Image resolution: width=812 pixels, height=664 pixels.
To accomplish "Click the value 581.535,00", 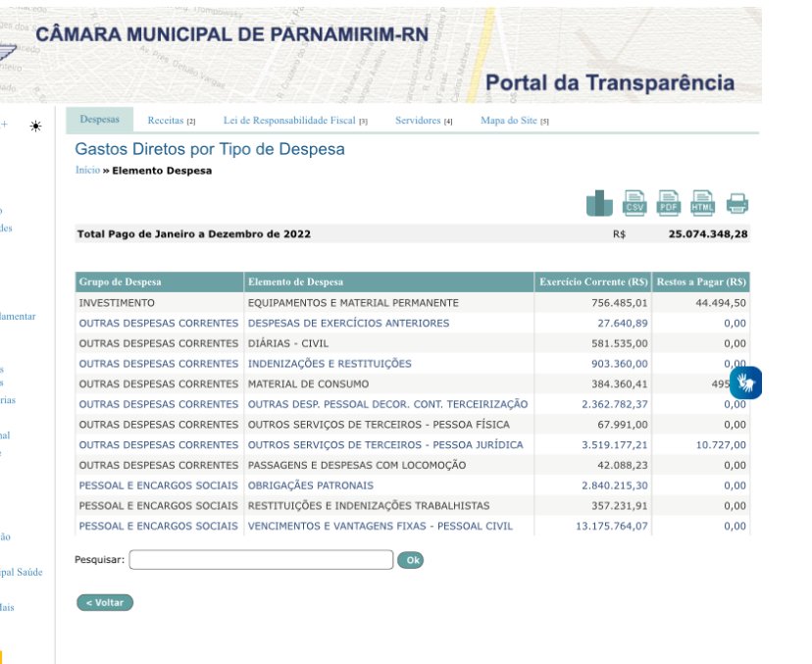I will [620, 343].
